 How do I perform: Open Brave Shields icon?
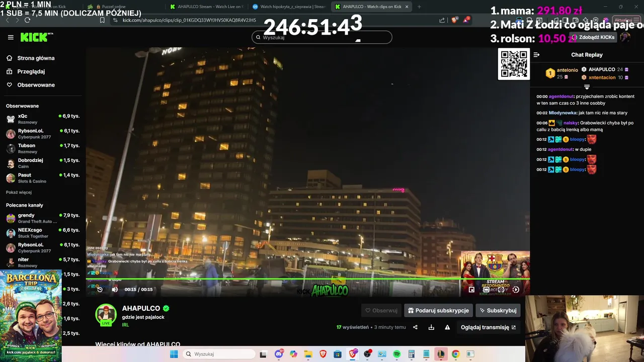[454, 20]
